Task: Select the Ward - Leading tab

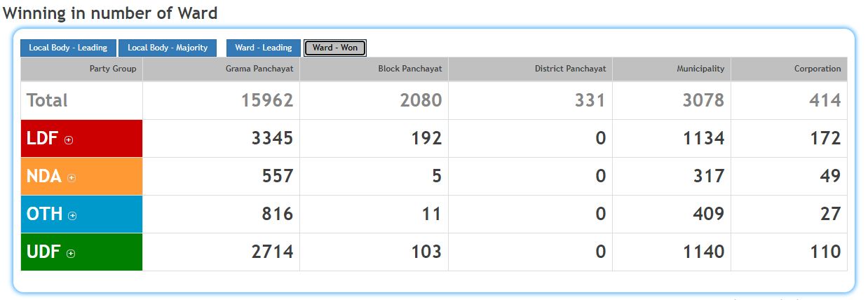Action: tap(263, 48)
